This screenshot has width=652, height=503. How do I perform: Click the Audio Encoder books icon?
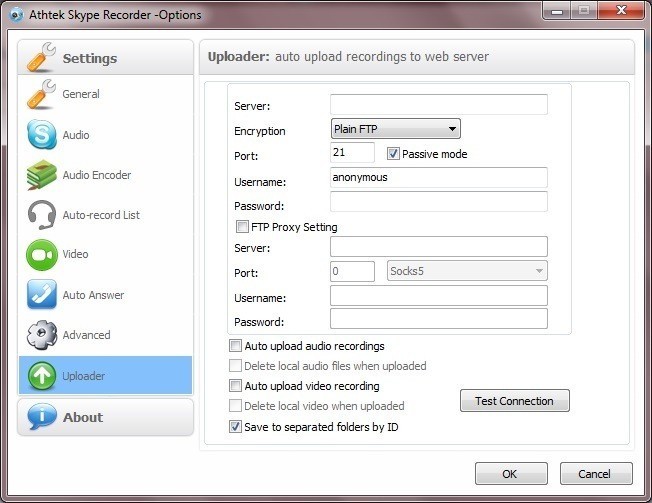pos(41,175)
